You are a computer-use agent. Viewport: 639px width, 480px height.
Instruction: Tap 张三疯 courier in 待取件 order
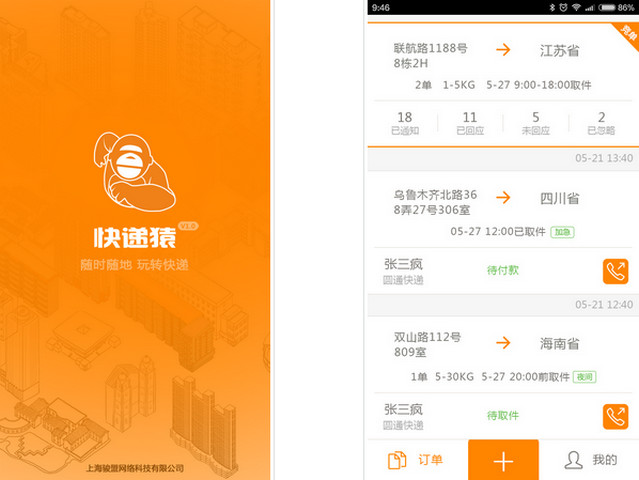(x=403, y=410)
